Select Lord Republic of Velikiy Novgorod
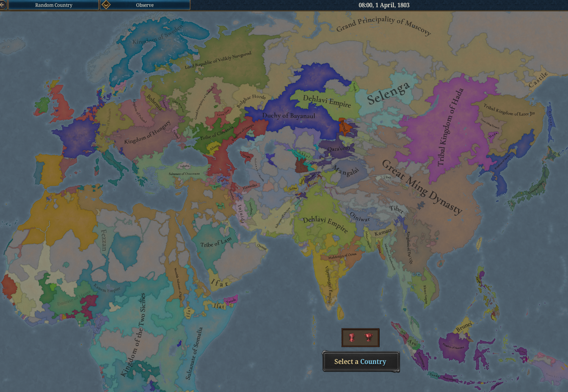 coord(218,61)
